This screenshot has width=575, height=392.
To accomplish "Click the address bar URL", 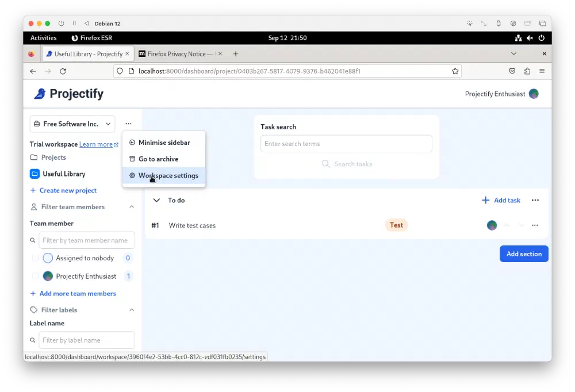I will point(250,71).
